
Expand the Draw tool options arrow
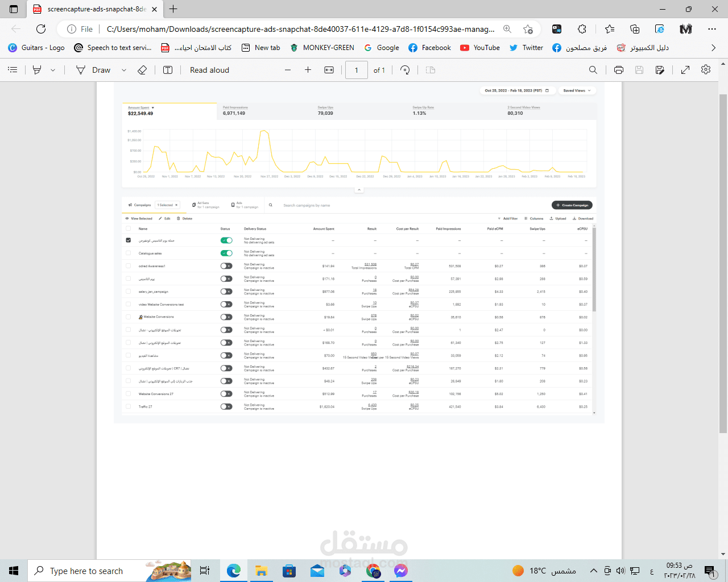point(123,70)
